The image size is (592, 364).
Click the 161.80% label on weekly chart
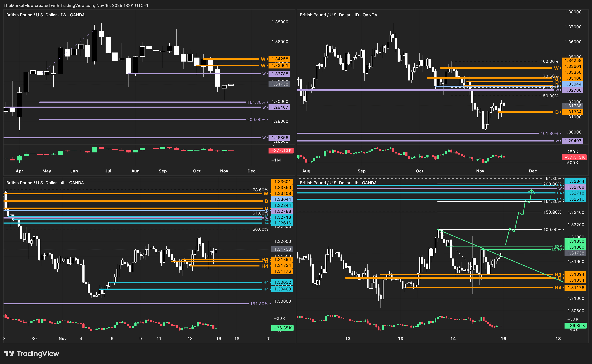pyautogui.click(x=256, y=102)
